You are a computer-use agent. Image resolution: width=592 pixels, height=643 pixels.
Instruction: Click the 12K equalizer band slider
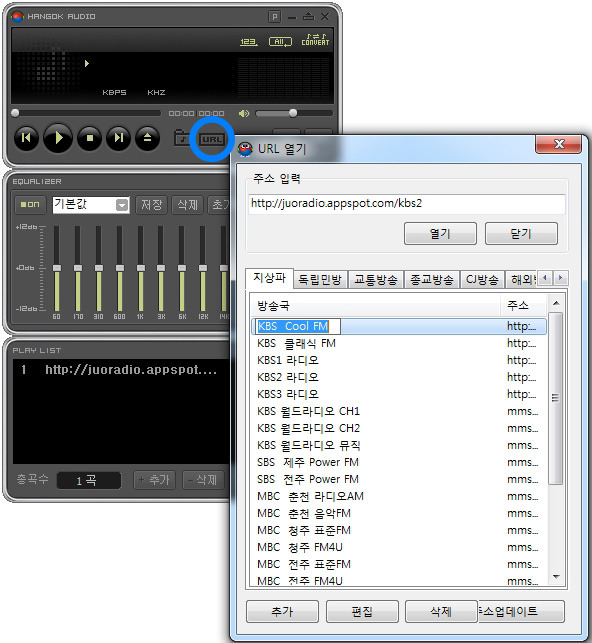point(203,269)
